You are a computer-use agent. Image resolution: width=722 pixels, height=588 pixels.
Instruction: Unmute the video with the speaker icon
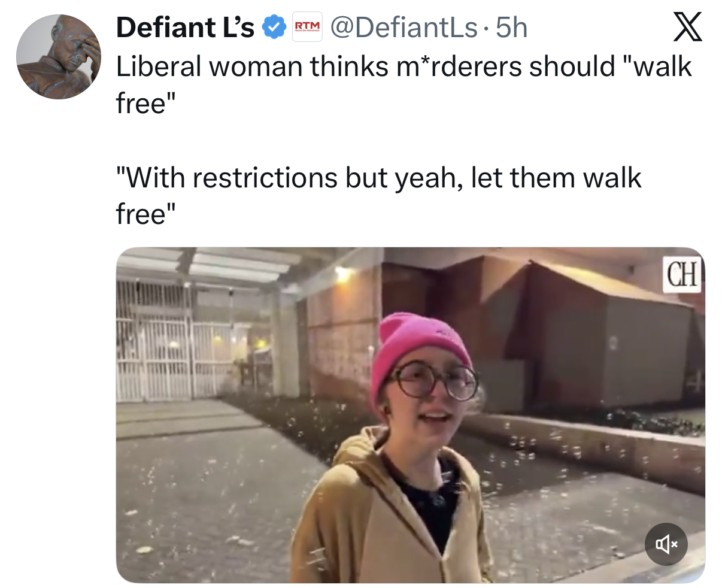[x=666, y=544]
